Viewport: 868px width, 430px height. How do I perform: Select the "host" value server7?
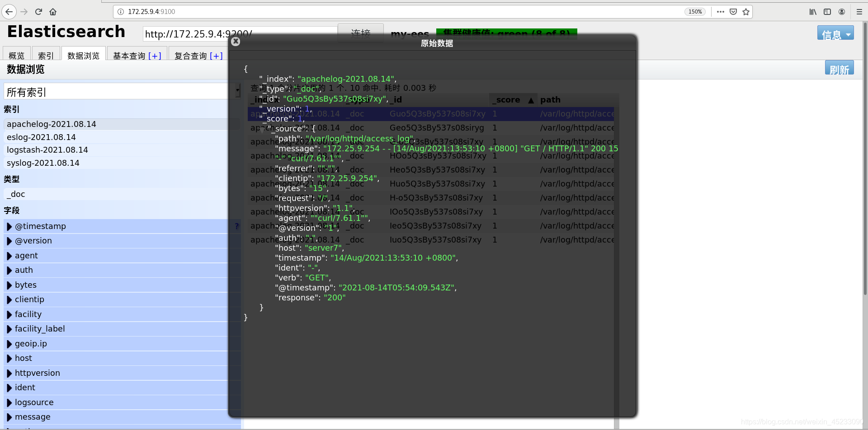(x=323, y=248)
